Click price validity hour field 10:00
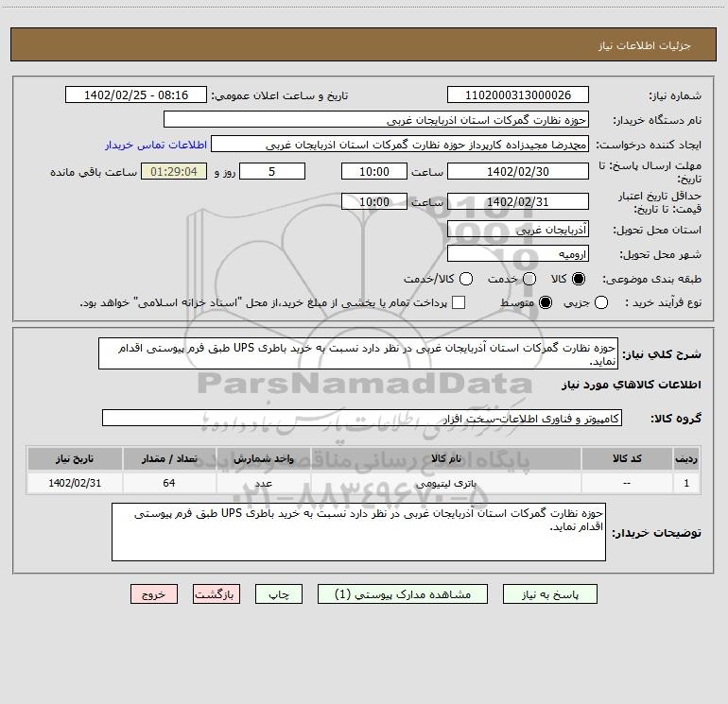This screenshot has width=728, height=704. click(374, 201)
